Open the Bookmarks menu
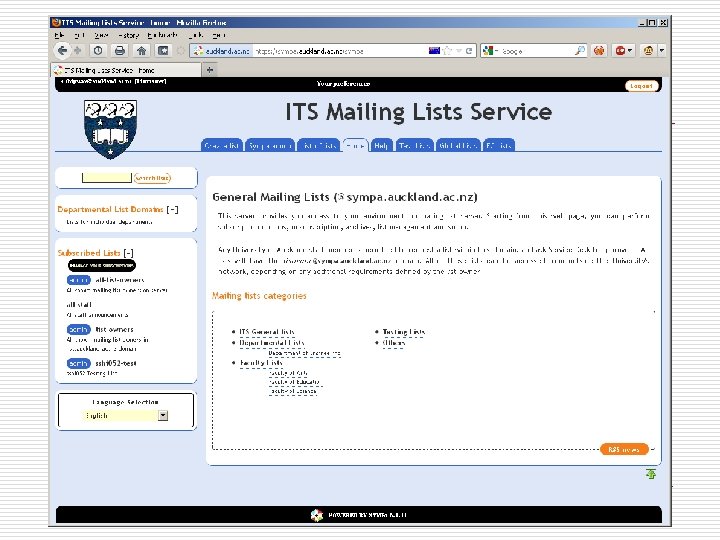Image resolution: width=720 pixels, height=540 pixels. click(163, 35)
